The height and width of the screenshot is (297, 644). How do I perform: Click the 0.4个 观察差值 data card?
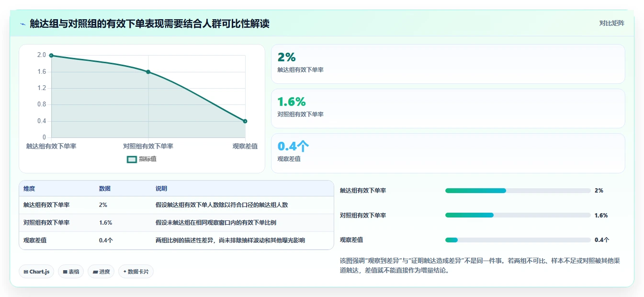tap(448, 153)
